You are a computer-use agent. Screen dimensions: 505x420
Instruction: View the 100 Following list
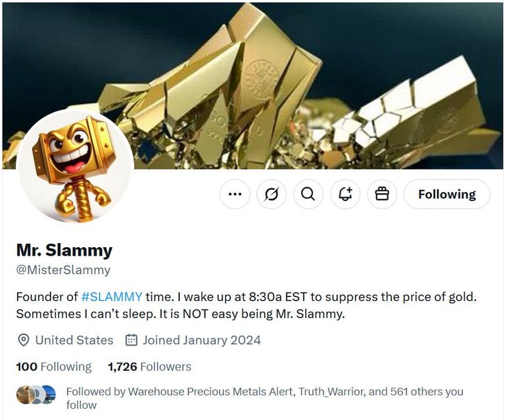[54, 367]
